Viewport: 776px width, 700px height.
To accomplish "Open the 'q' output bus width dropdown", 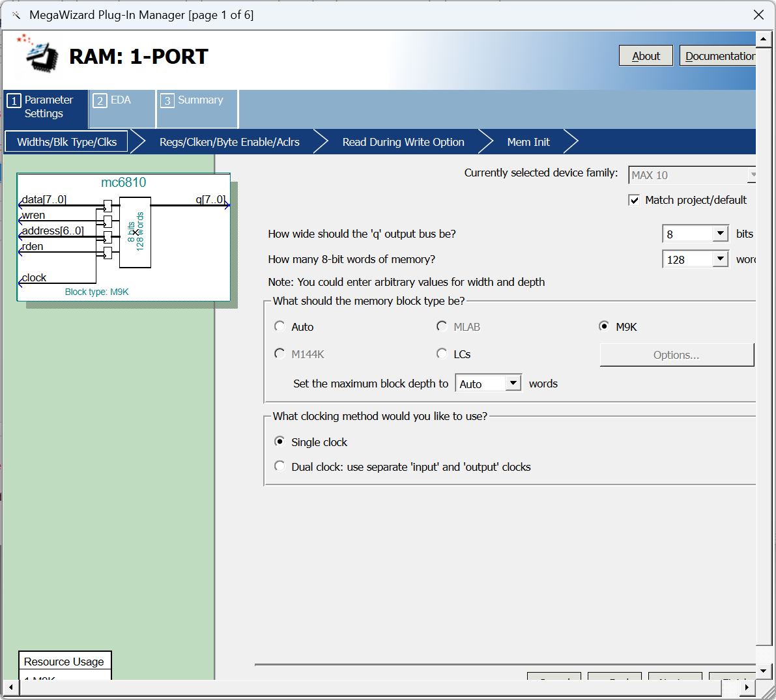I will [x=720, y=234].
